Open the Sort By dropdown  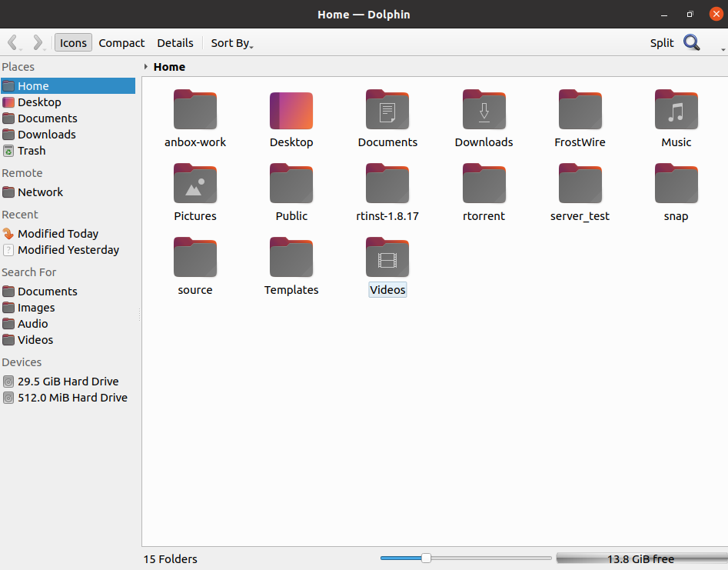231,42
